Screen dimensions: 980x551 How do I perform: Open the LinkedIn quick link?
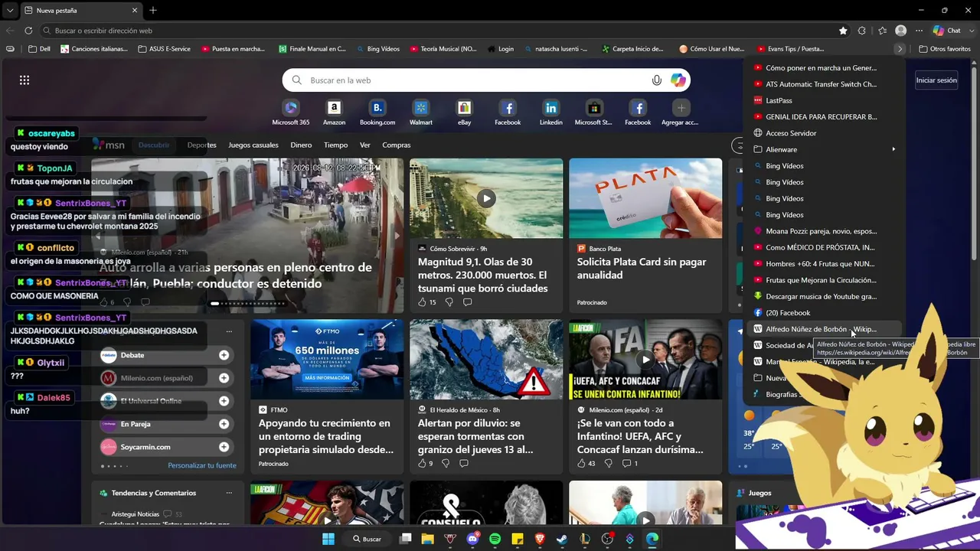(x=551, y=112)
